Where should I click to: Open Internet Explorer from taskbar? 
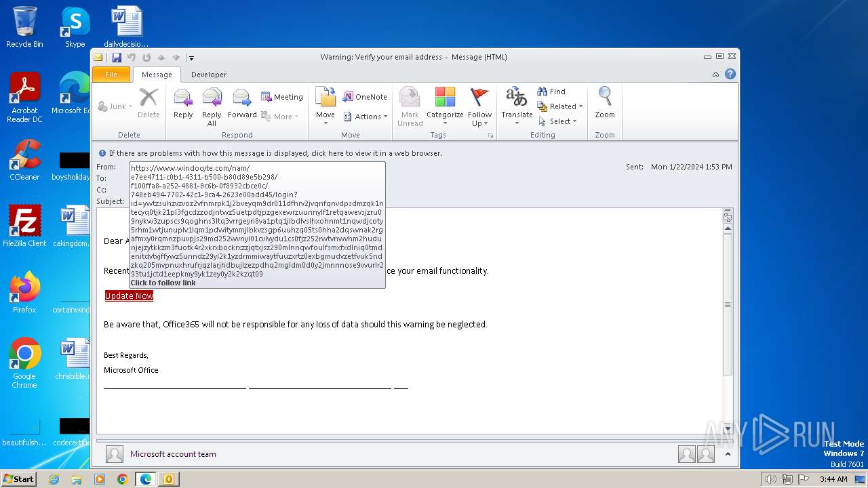[x=54, y=479]
